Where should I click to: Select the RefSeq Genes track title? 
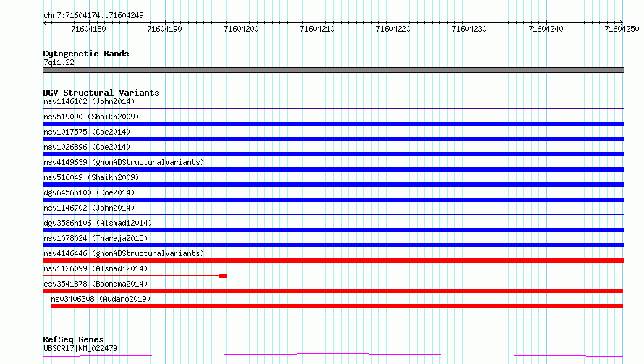[x=73, y=339]
